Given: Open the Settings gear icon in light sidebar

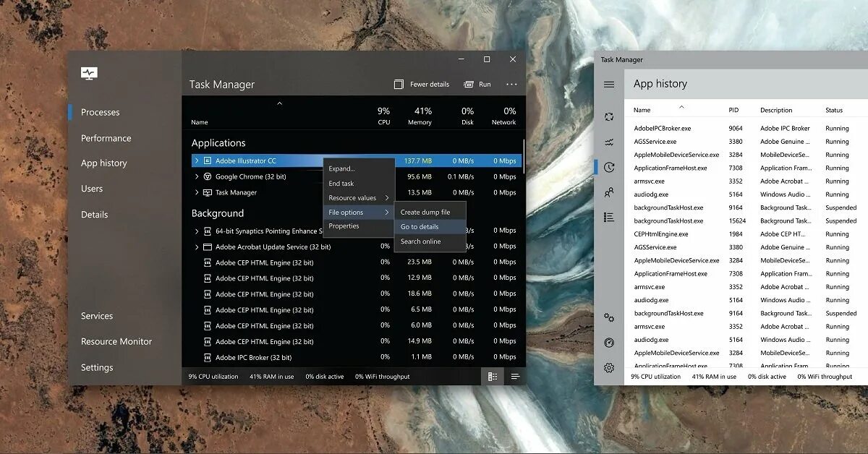Looking at the screenshot, I should coord(609,367).
